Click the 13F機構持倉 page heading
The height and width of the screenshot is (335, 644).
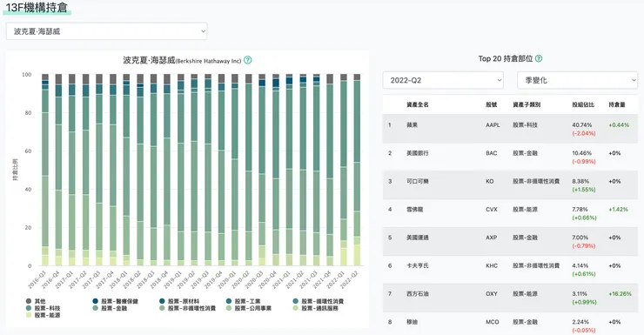[x=37, y=7]
